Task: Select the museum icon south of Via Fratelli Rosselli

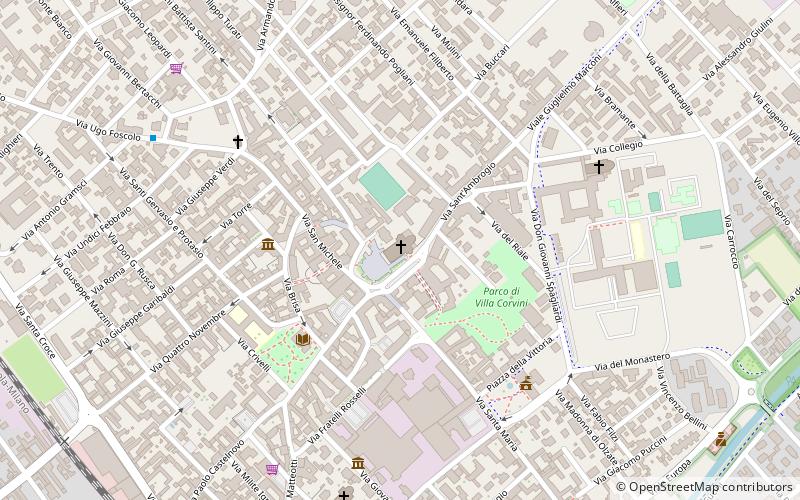Action: (x=358, y=463)
